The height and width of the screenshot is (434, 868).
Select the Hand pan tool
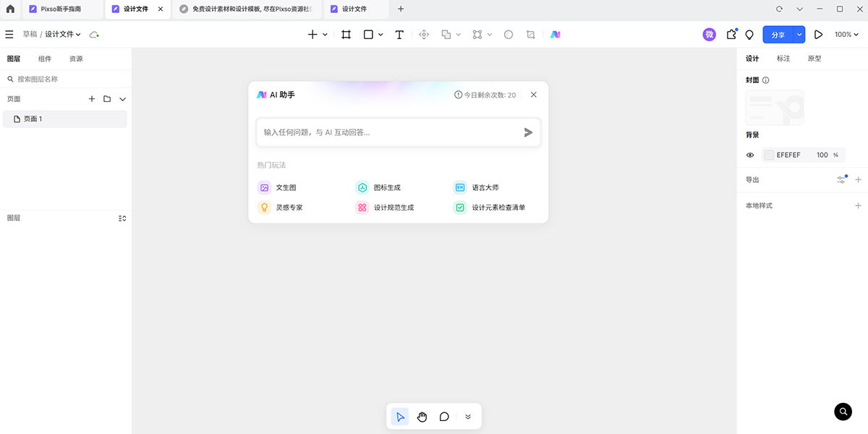tap(422, 417)
